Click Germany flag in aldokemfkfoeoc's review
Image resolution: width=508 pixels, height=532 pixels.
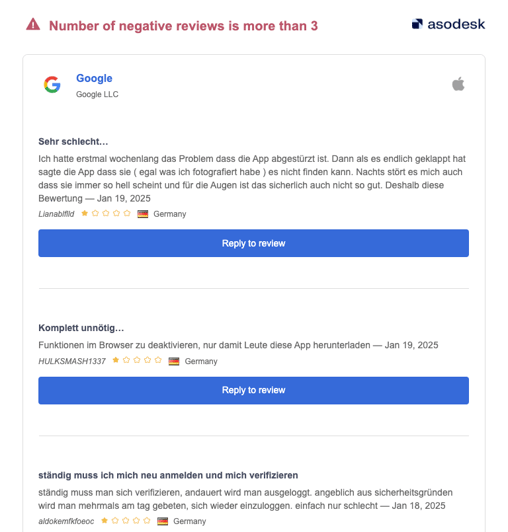click(163, 521)
